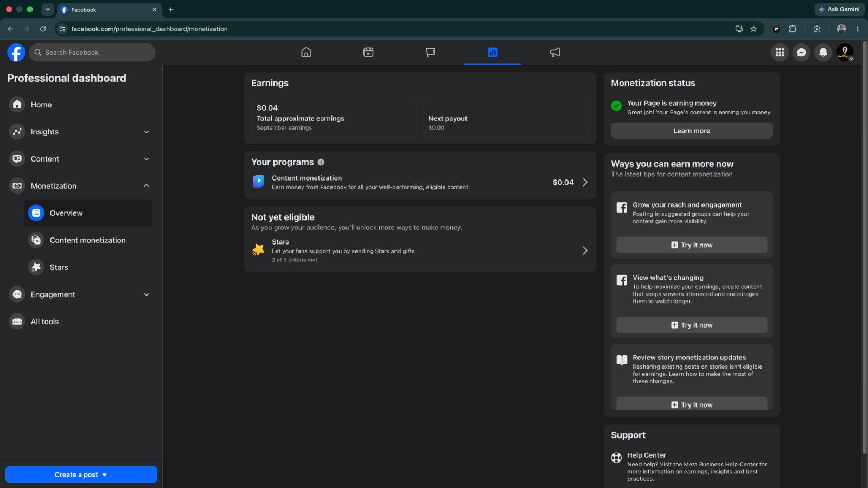Open Stars in the sidebar
The width and height of the screenshot is (868, 488).
(88, 267)
